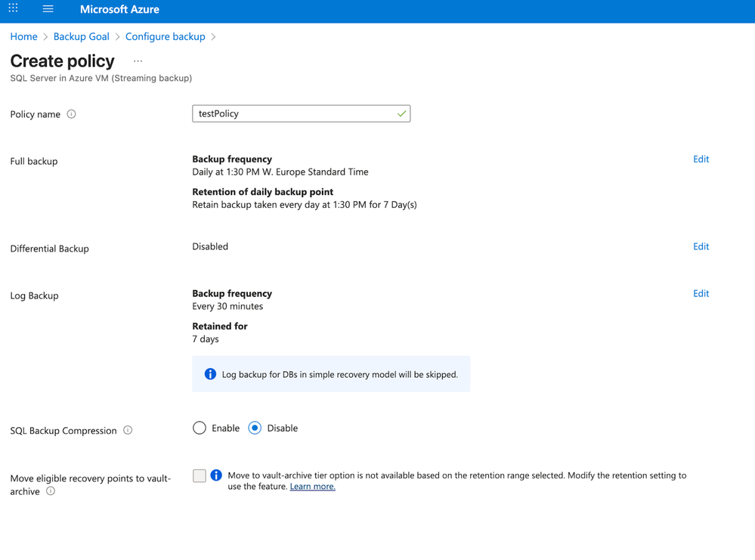Click the blue info icon beside vault-archive message

tap(216, 475)
